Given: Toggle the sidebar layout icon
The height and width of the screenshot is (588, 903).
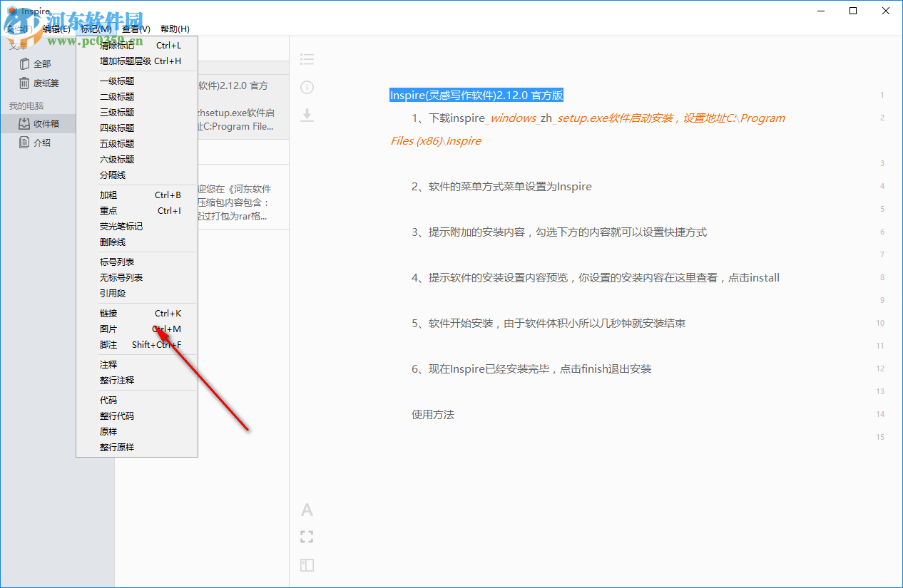Looking at the screenshot, I should point(307,565).
